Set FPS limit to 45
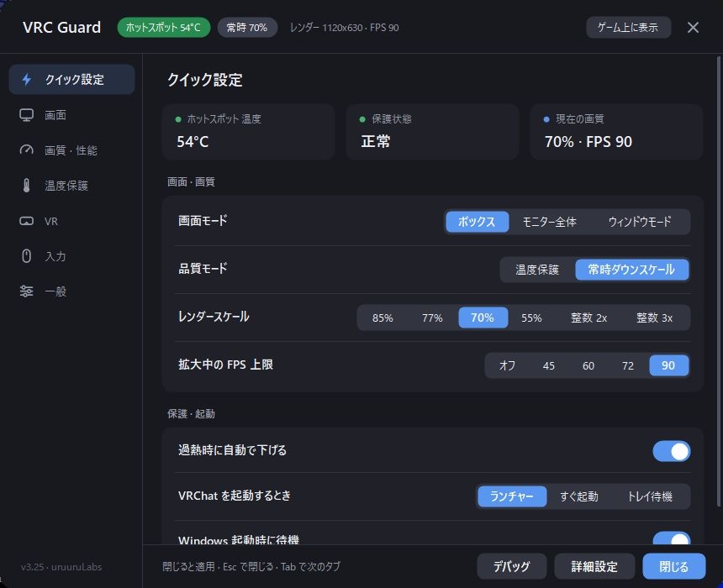723x588 pixels. [x=549, y=365]
